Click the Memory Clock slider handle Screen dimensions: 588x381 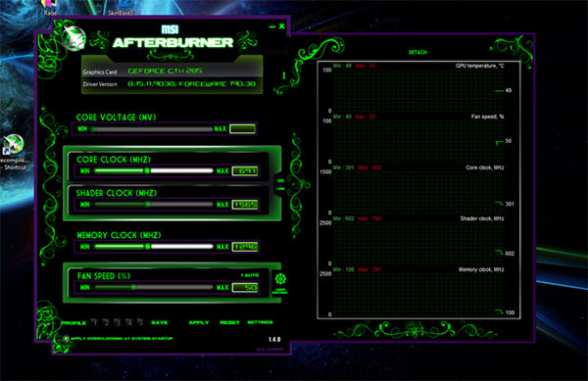click(x=148, y=247)
